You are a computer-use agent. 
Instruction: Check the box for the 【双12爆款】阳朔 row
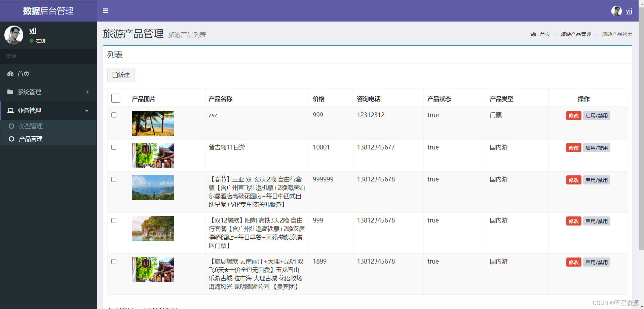114,220
